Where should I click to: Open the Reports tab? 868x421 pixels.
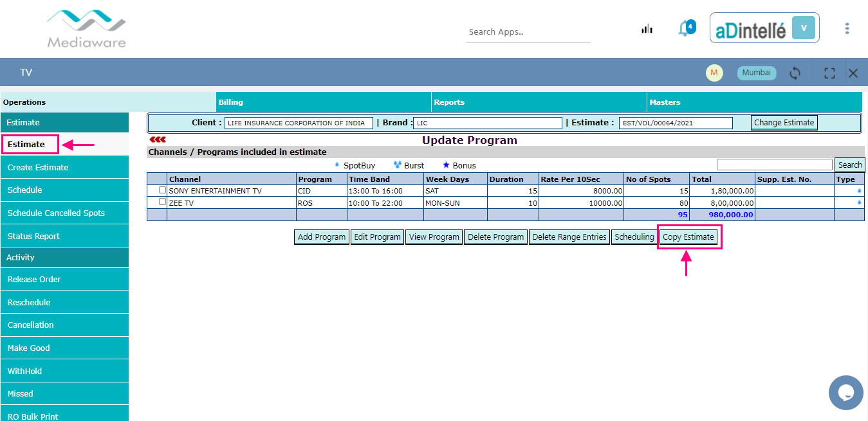click(539, 102)
